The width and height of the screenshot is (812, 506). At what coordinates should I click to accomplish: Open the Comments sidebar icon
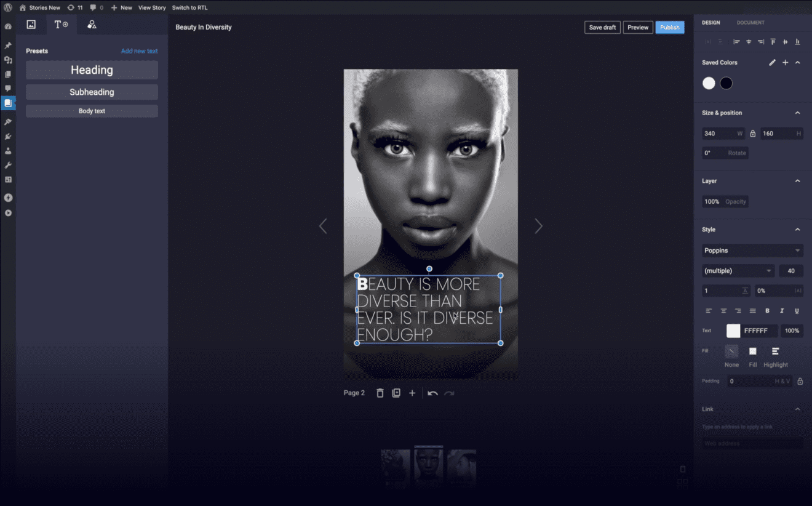coord(8,89)
